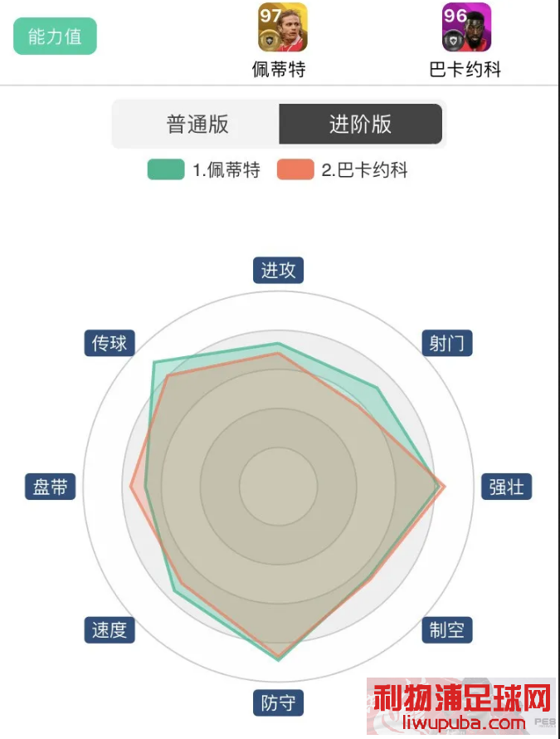The image size is (560, 739).
Task: Toggle 佩蒂特 series via green legend swatch
Action: tap(166, 169)
